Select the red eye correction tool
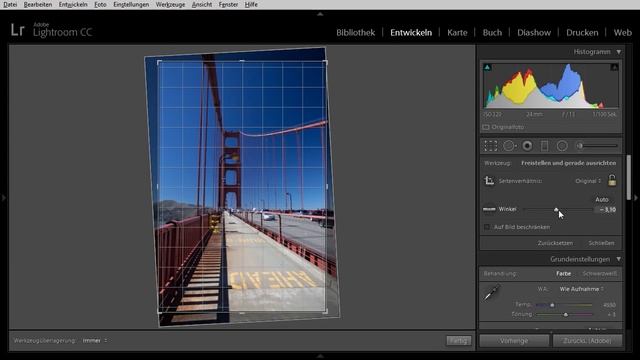Screen dimensions: 640x360 coord(527,146)
